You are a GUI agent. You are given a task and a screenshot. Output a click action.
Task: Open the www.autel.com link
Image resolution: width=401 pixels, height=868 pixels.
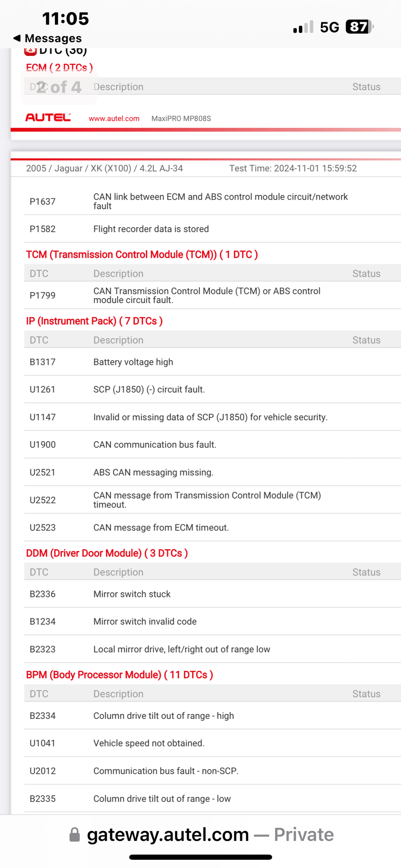(114, 118)
